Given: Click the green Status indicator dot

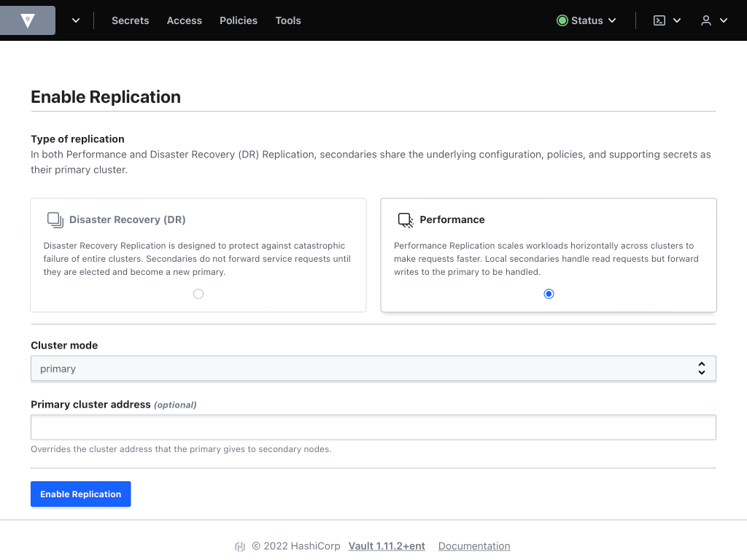Looking at the screenshot, I should pyautogui.click(x=561, y=20).
